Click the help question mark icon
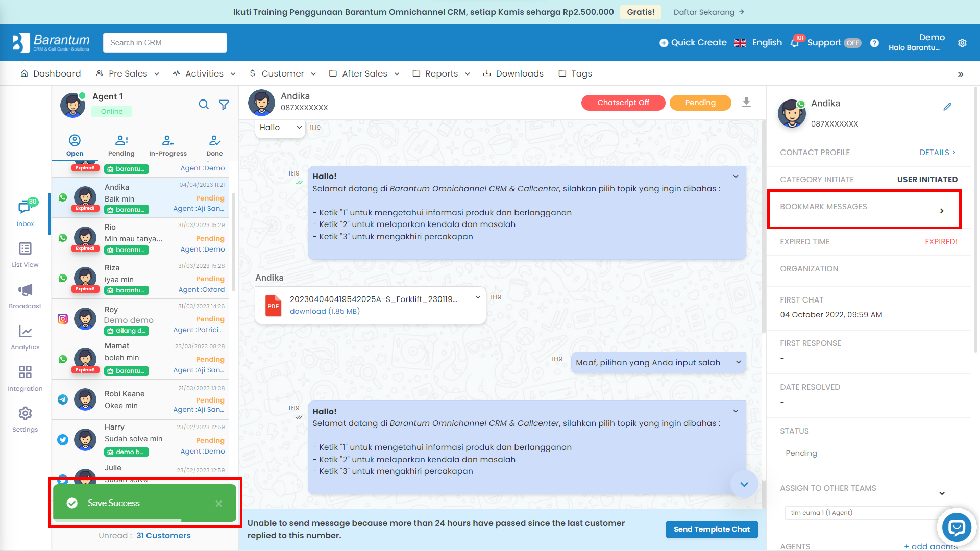Screen dimensions: 980x551 tap(874, 43)
